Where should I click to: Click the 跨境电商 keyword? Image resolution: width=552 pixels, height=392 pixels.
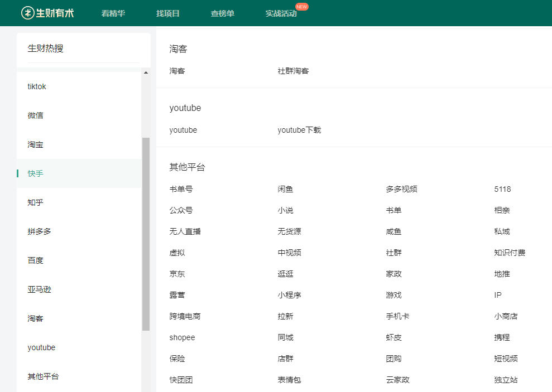(185, 316)
